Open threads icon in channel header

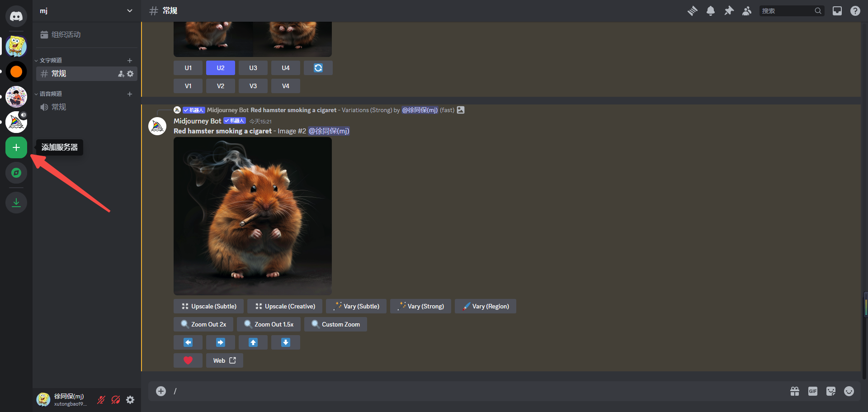[x=693, y=11]
